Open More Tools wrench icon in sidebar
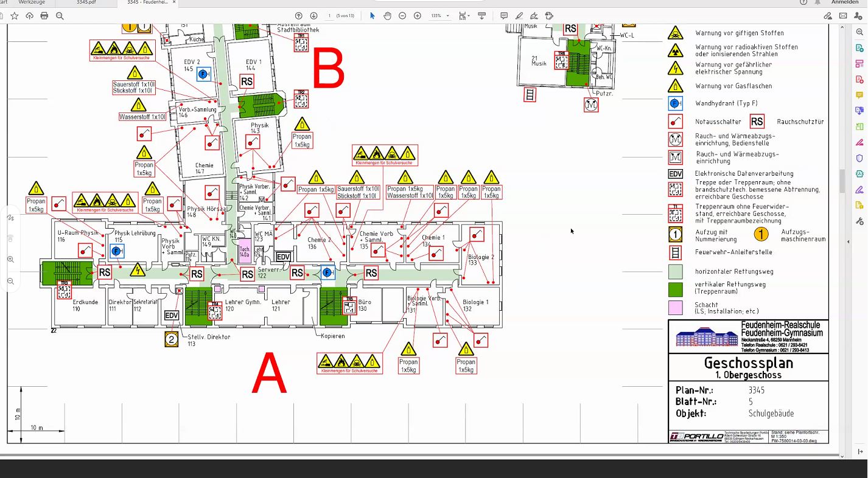Screen dimensions: 868x478 click(x=859, y=221)
